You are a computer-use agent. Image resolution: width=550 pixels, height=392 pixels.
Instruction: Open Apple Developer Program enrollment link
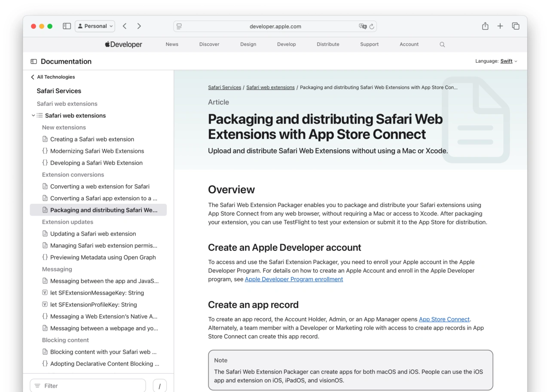[x=294, y=279]
